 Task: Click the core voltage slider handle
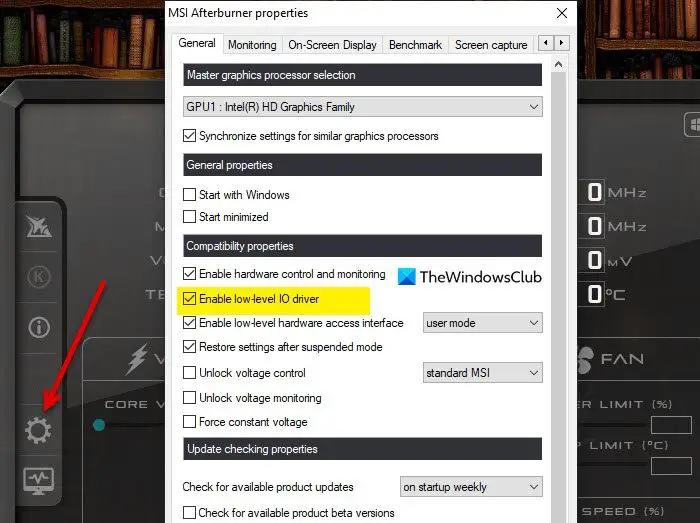click(x=99, y=425)
